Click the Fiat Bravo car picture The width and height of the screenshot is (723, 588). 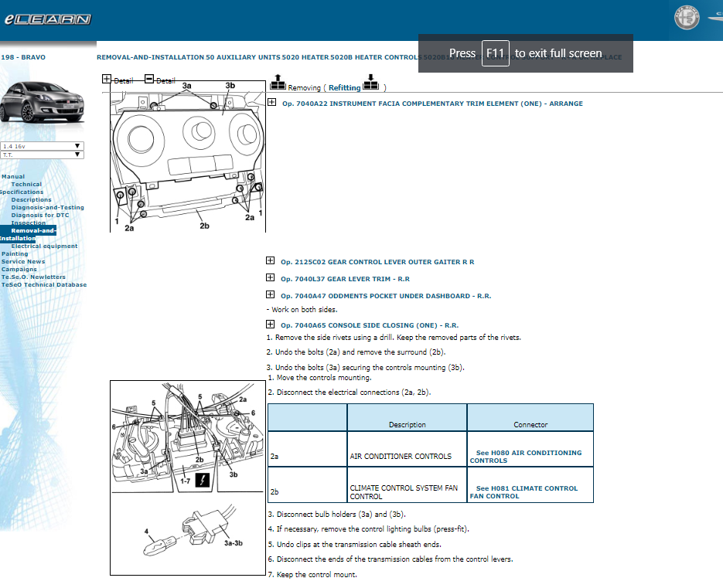coord(42,102)
